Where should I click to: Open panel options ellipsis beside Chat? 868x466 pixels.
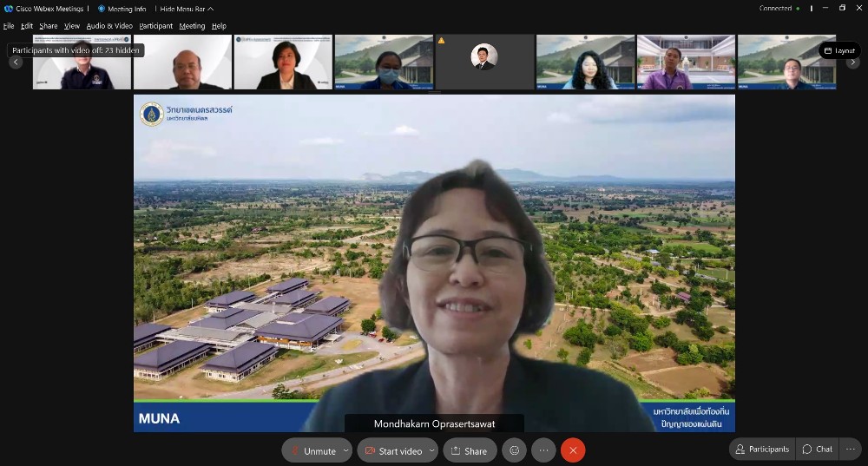click(850, 449)
